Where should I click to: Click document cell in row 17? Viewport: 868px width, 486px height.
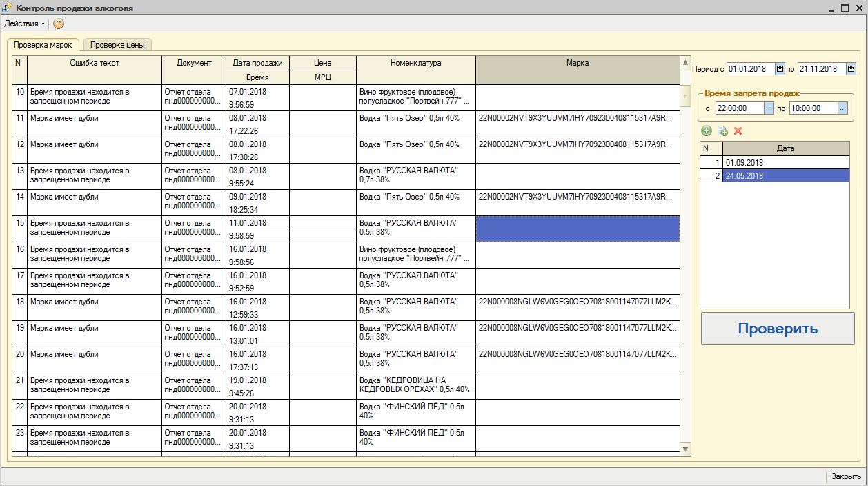click(x=194, y=281)
